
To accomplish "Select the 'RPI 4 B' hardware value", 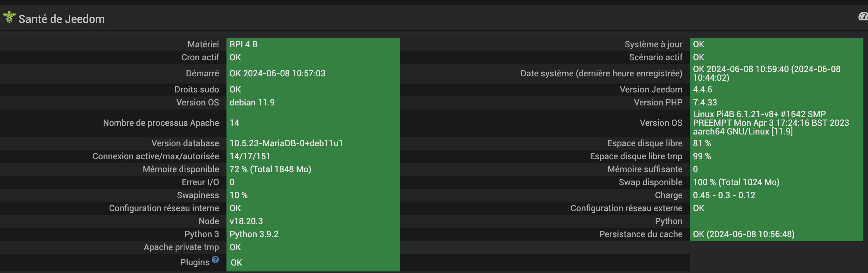I will pos(243,44).
